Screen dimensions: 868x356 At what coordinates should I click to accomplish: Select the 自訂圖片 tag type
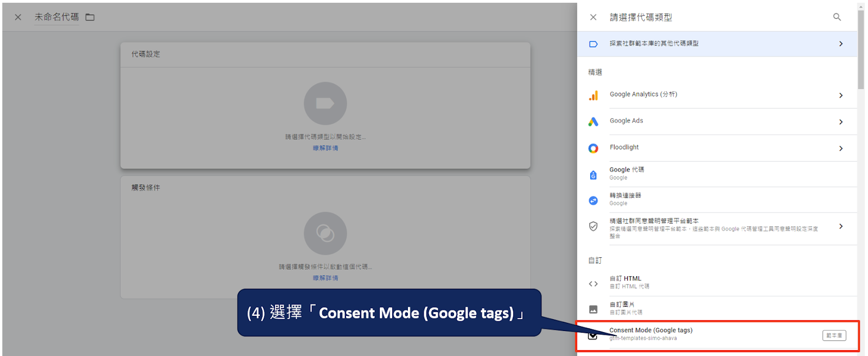click(717, 308)
